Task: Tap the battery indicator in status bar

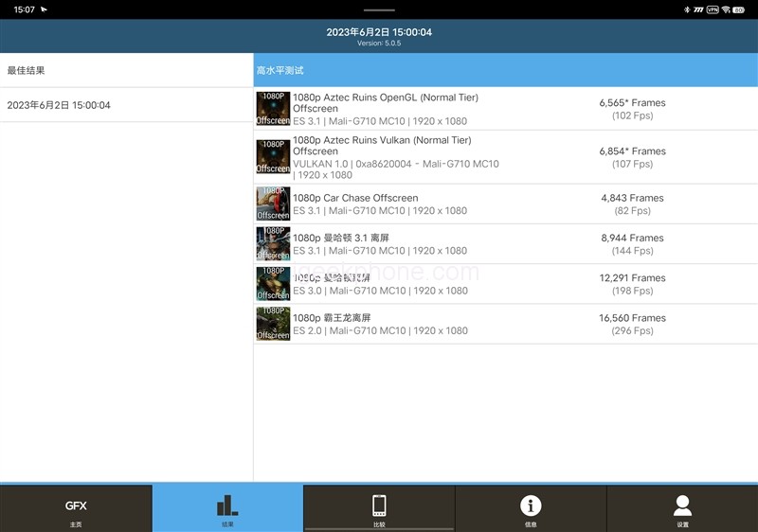Action: point(739,9)
